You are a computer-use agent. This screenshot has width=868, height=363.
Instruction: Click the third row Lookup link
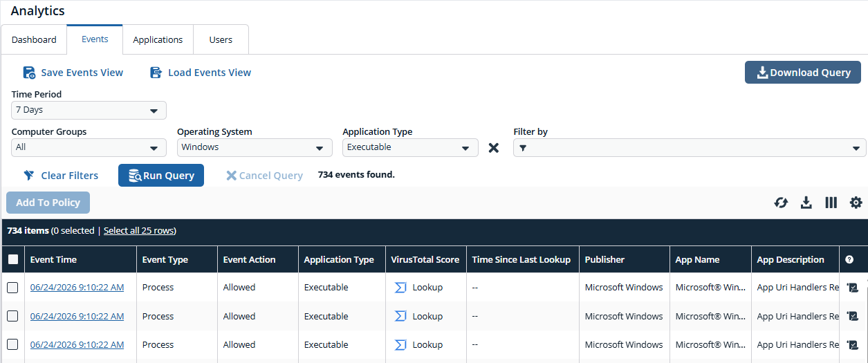click(x=427, y=344)
